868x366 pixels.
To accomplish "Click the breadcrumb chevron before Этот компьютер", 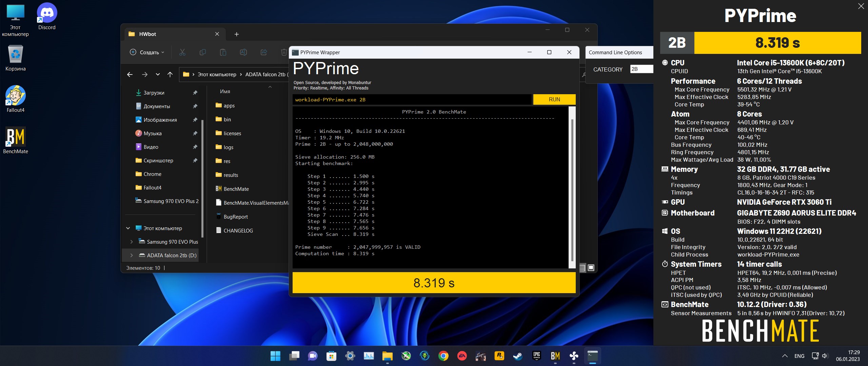I will click(x=193, y=75).
